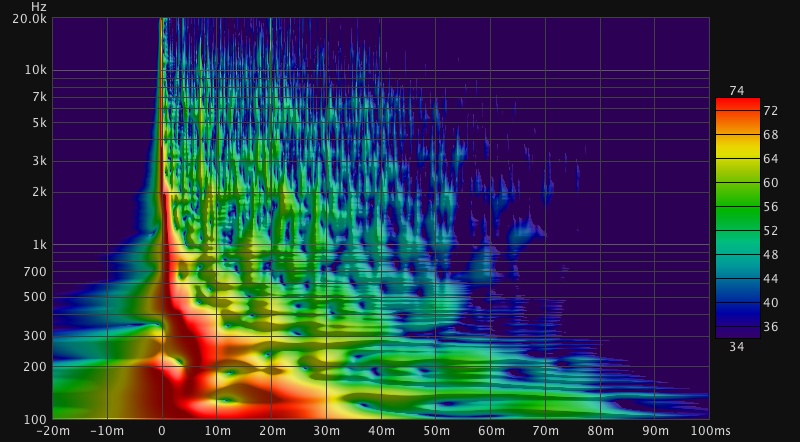Image resolution: width=800 pixels, height=442 pixels.
Task: Click the 0 marker on the time axis
Action: 162,430
